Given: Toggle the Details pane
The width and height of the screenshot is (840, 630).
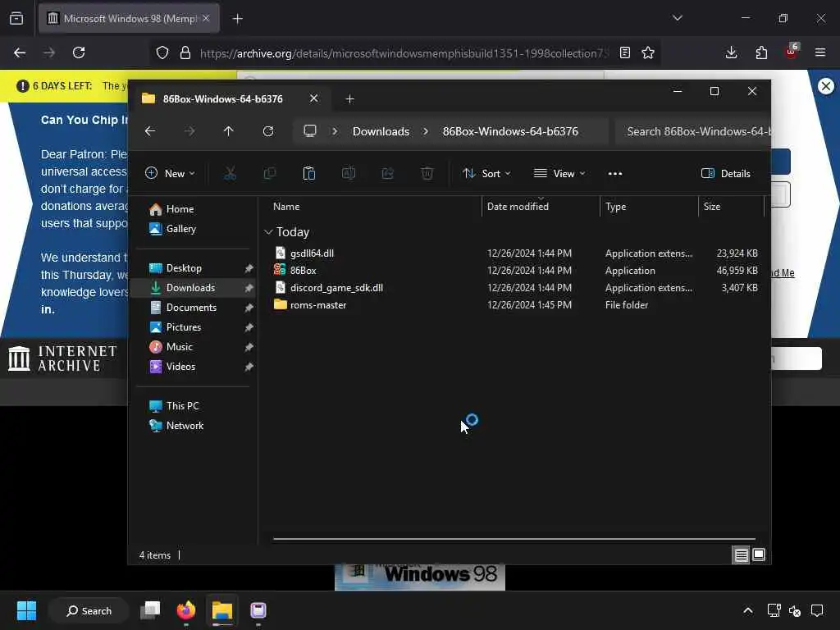Looking at the screenshot, I should pyautogui.click(x=726, y=174).
